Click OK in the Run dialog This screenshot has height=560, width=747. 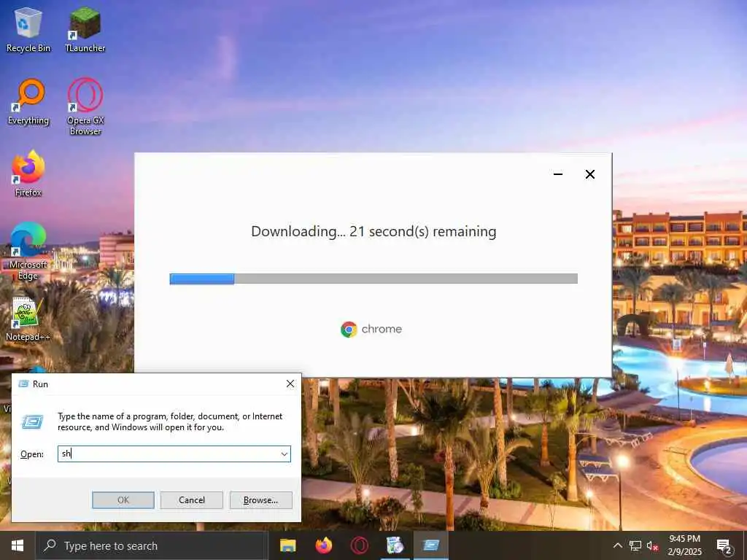[x=123, y=500]
